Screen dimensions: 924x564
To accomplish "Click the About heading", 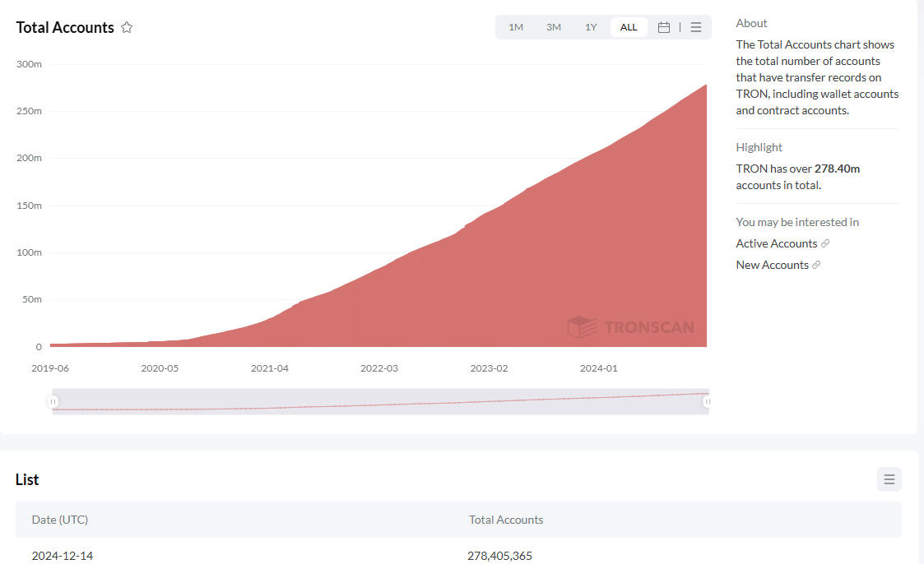I will (751, 23).
